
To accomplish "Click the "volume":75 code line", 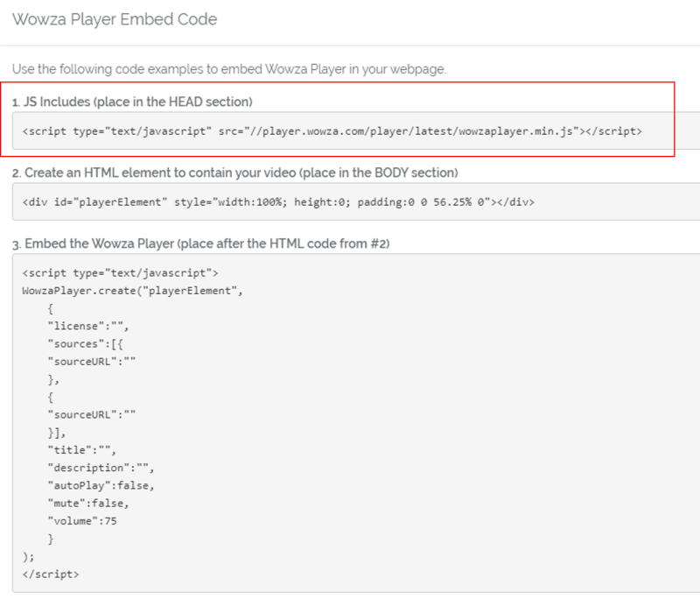I will [83, 520].
